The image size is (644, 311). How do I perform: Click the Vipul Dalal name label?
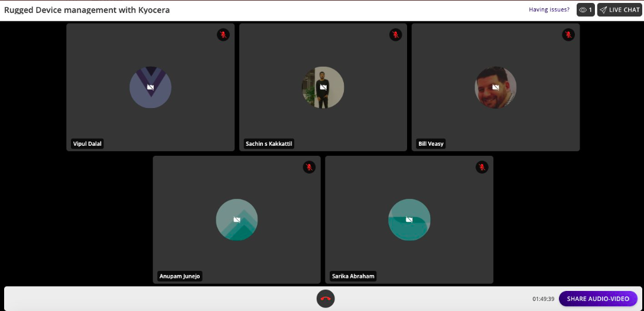pos(87,144)
